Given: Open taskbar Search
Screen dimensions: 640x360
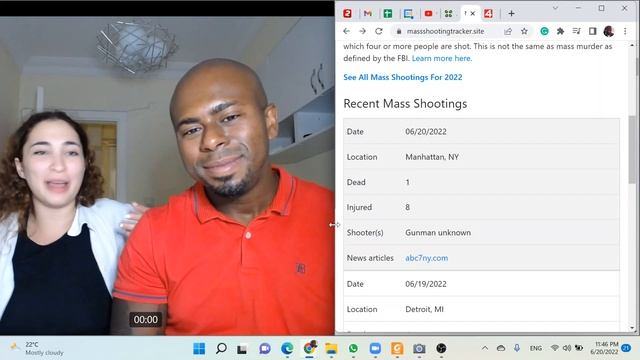Looking at the screenshot, I should 221,349.
